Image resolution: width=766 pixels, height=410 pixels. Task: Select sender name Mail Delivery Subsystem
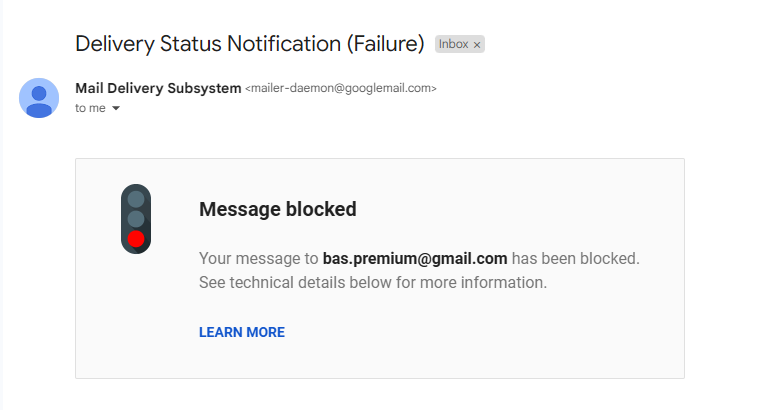click(x=158, y=88)
